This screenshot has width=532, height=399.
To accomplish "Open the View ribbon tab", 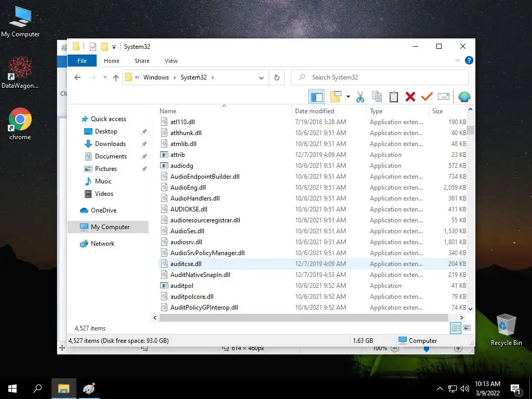I will [x=171, y=61].
